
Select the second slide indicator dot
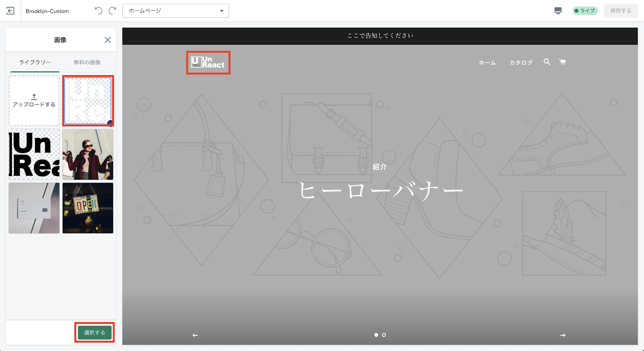tap(384, 335)
